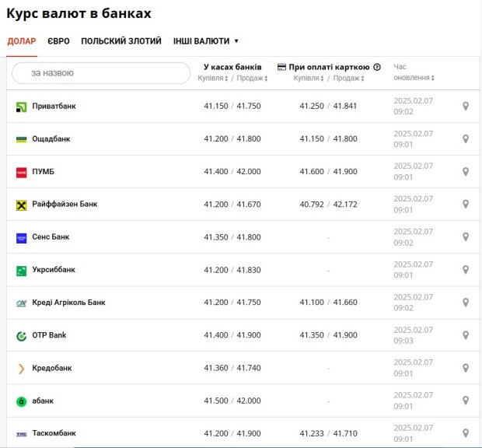This screenshot has width=482, height=448.
Task: Click the Райффайзен Банк yellow logo
Action: (x=21, y=205)
